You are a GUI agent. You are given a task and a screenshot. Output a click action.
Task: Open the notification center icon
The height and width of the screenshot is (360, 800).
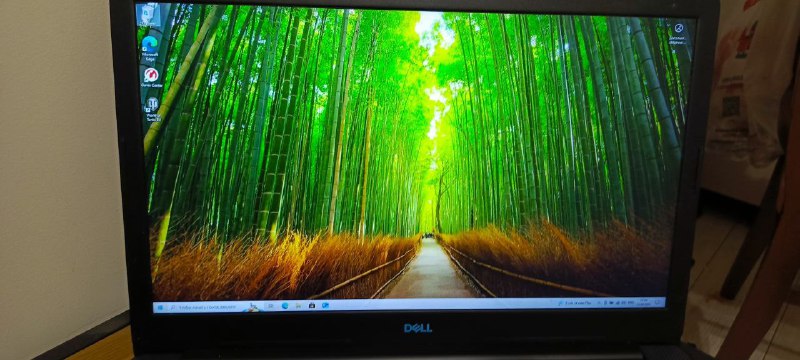tap(658, 302)
